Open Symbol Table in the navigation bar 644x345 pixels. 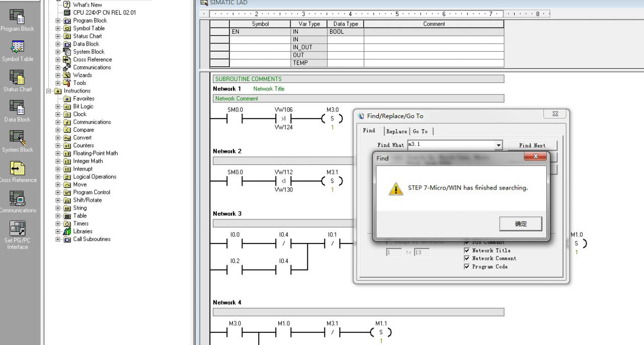tap(17, 50)
